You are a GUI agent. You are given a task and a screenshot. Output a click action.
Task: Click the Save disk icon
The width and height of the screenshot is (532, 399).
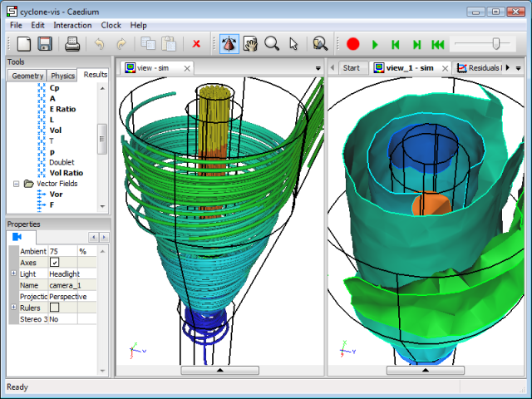pos(44,44)
